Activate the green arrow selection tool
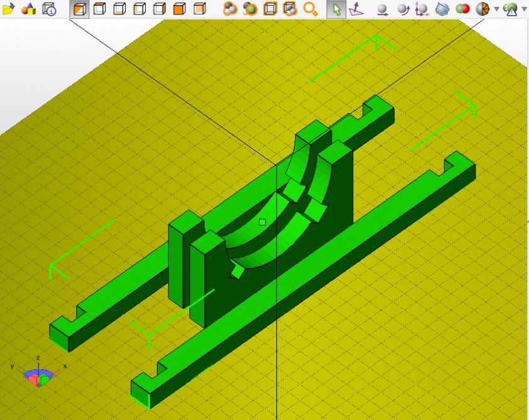Image resolution: width=529 pixels, height=420 pixels. click(x=336, y=9)
